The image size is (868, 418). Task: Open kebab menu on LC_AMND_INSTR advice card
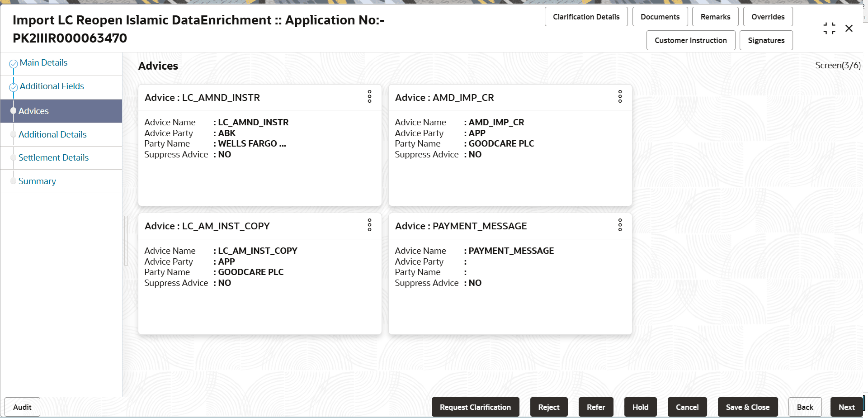[369, 96]
